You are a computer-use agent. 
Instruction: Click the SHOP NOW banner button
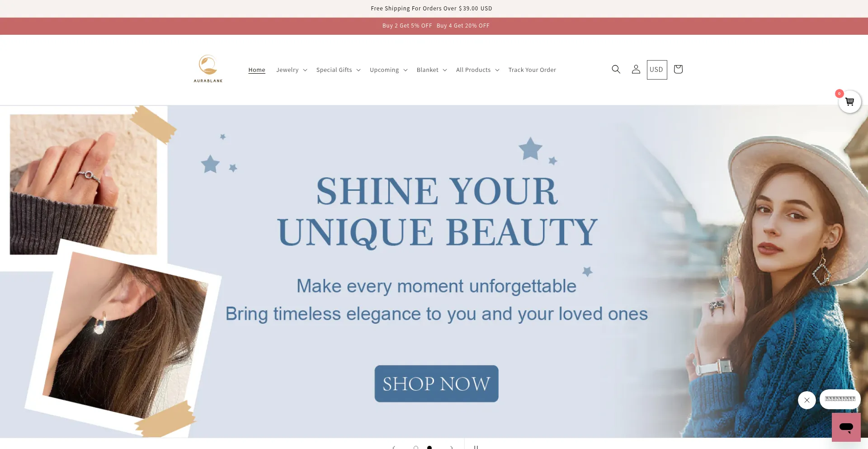point(436,383)
